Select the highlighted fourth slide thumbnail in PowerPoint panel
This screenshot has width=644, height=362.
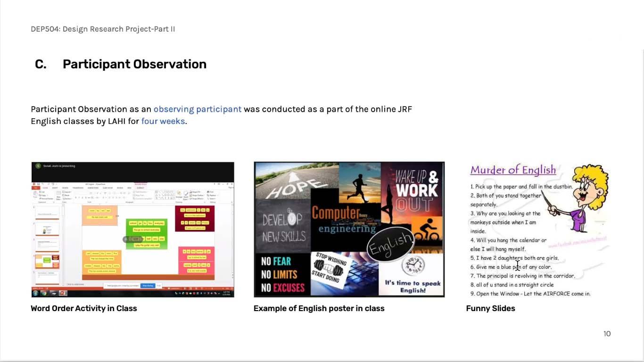[47, 261]
